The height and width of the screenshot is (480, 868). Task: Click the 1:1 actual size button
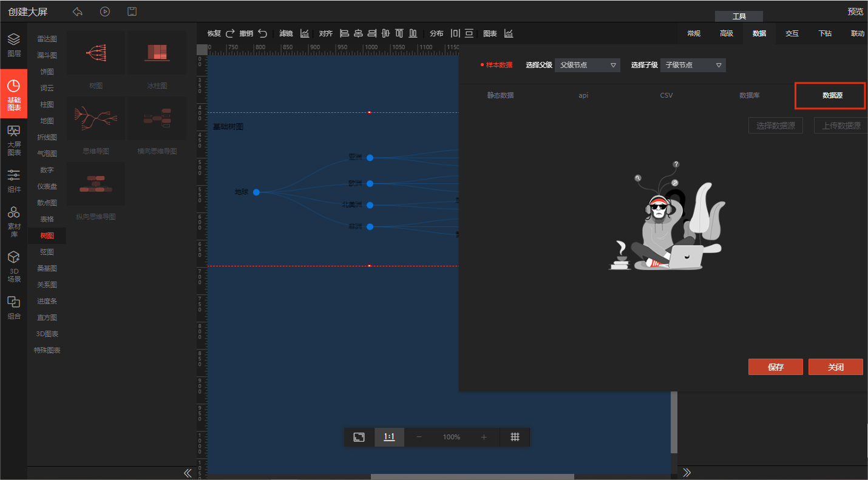389,437
